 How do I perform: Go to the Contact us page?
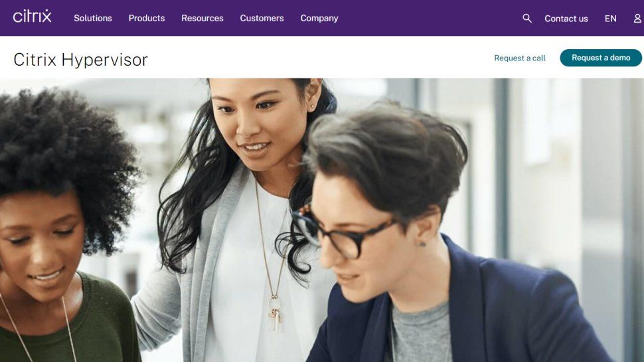566,19
